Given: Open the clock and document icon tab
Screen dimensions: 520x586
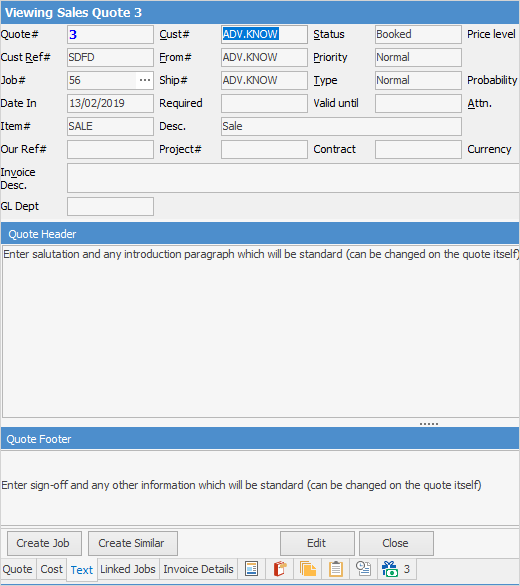Looking at the screenshot, I should click(x=363, y=569).
